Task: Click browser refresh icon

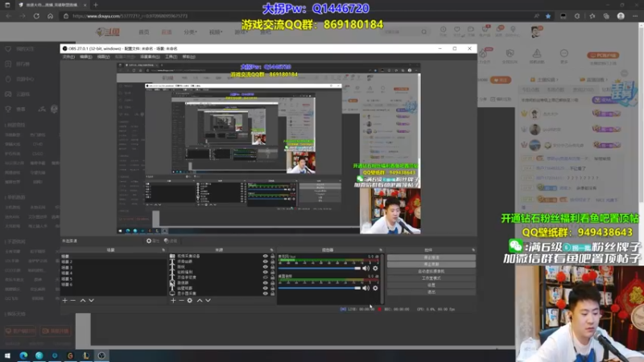Action: pos(36,16)
